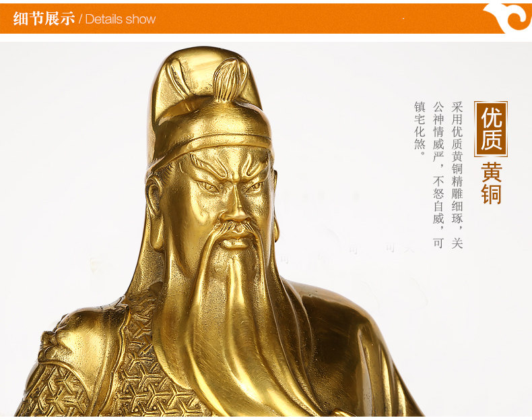Click the cloud swirl ornament in banner
The width and height of the screenshot is (532, 420).
tap(508, 18)
